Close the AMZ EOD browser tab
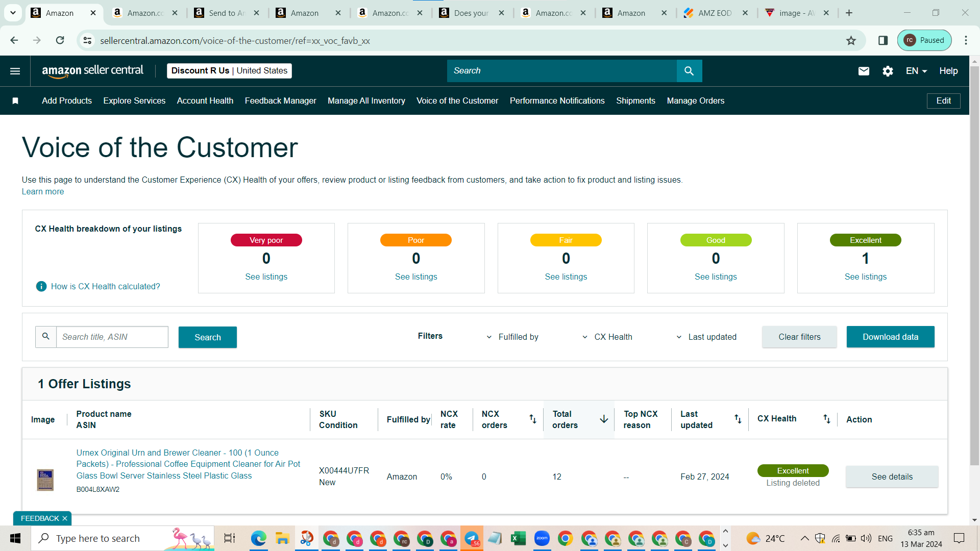 (745, 13)
